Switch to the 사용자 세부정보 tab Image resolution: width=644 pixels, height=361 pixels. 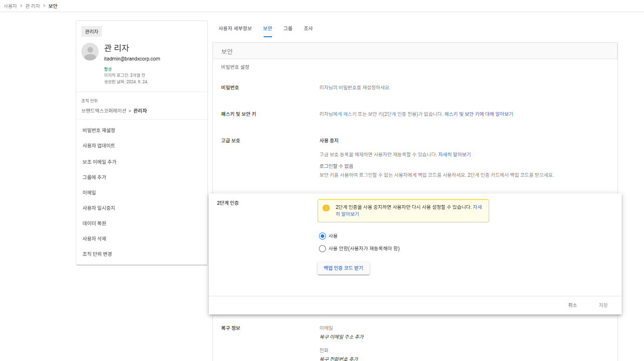coord(235,28)
